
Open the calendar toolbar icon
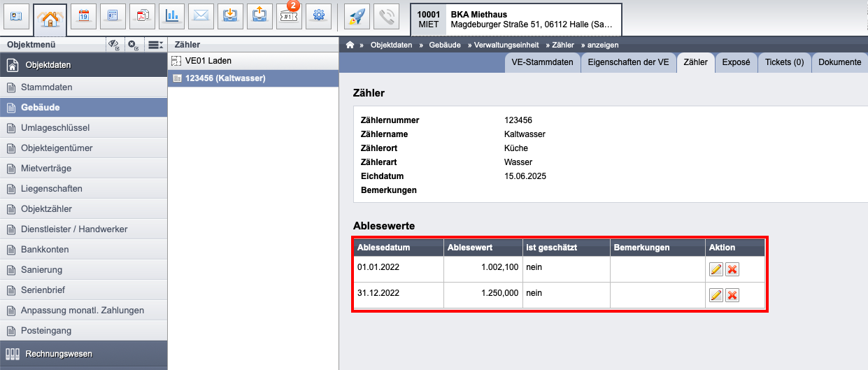point(84,15)
